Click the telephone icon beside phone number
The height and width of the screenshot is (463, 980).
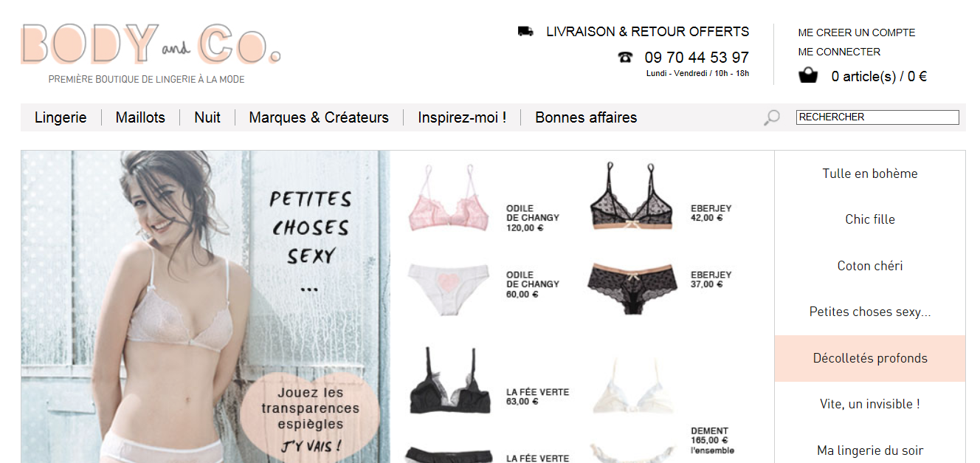click(625, 57)
